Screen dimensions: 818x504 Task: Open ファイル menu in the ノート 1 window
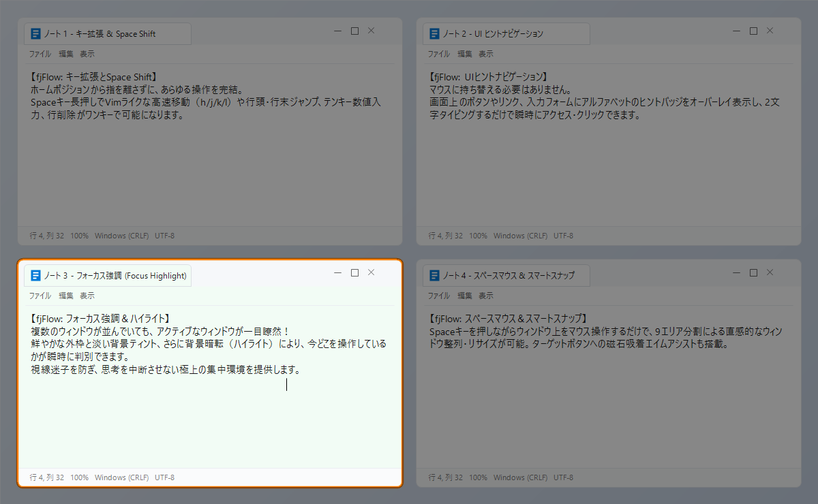[x=40, y=54]
